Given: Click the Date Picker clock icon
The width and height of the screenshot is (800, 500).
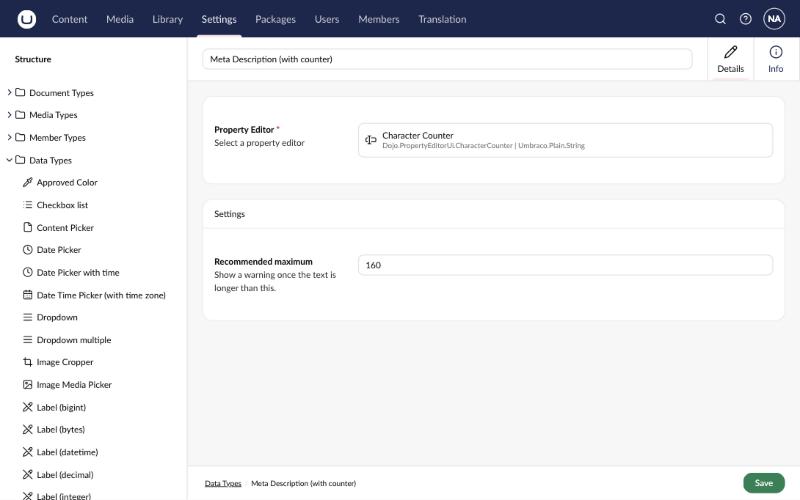Looking at the screenshot, I should point(28,249).
